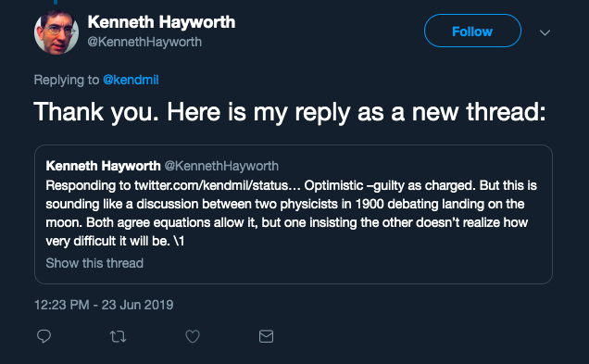Like the tweet with the heart icon
Screen dimensions: 589x364
(193, 336)
